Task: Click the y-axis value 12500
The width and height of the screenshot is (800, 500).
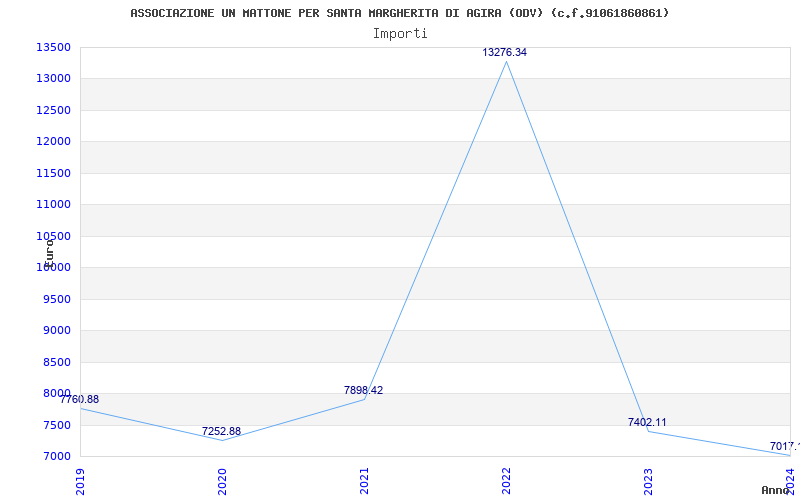Action: point(53,110)
